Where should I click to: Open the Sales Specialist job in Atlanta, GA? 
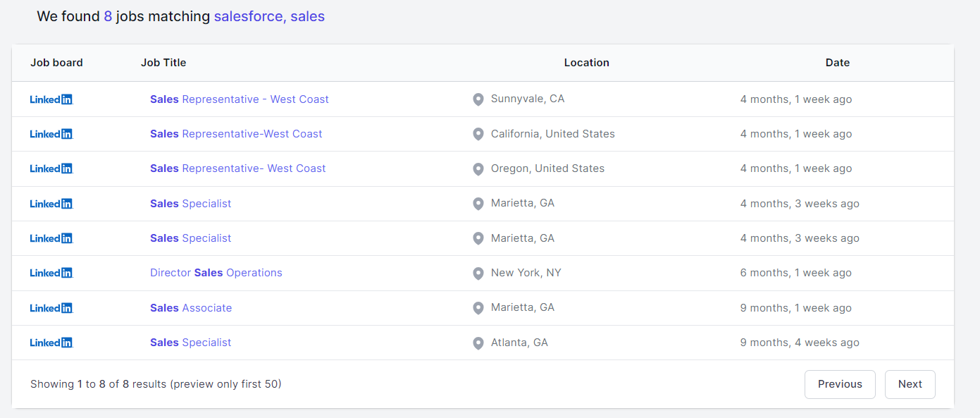click(190, 343)
